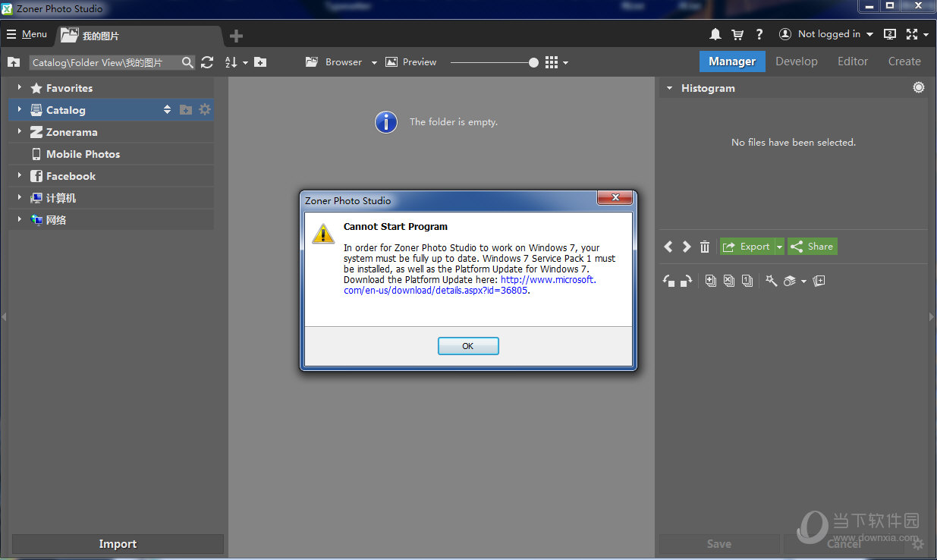Viewport: 937px width, 560px height.
Task: Go up one folder level
Action: (x=14, y=62)
